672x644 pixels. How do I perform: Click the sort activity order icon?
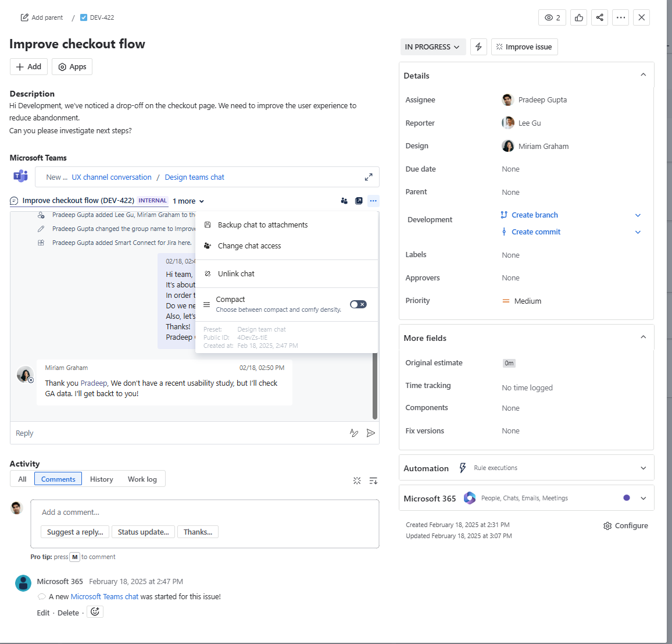pyautogui.click(x=373, y=481)
